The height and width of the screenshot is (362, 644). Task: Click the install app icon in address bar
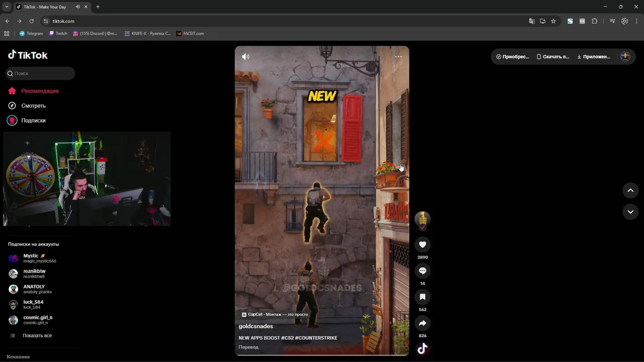[x=542, y=21]
